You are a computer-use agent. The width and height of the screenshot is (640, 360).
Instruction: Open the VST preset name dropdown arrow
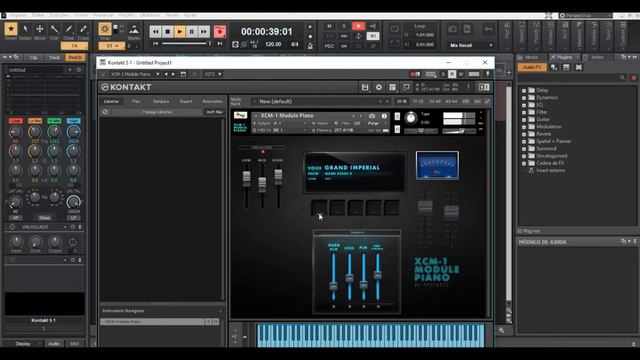[158, 74]
